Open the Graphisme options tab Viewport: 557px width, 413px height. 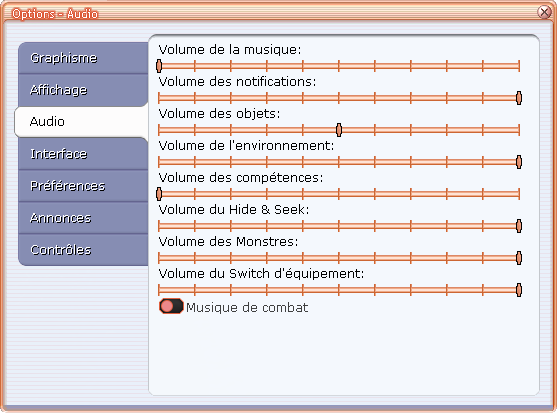click(83, 58)
